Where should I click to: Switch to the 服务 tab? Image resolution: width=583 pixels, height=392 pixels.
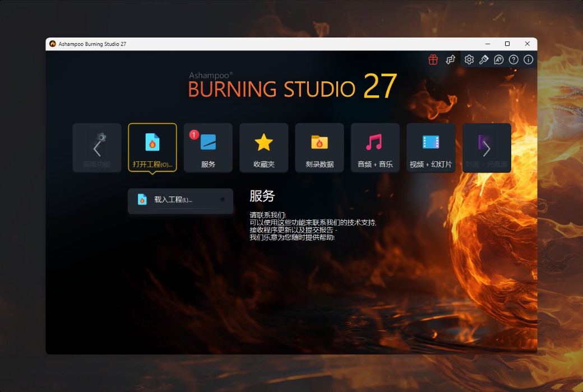tap(208, 147)
